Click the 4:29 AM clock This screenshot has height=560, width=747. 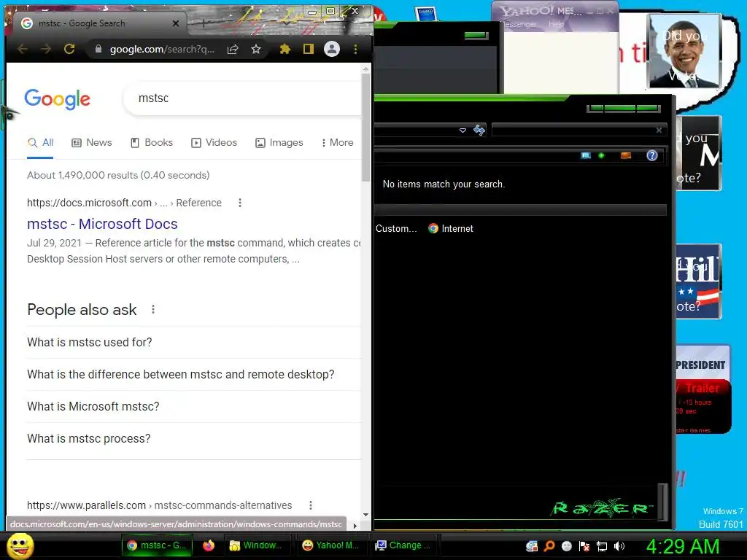[682, 546]
